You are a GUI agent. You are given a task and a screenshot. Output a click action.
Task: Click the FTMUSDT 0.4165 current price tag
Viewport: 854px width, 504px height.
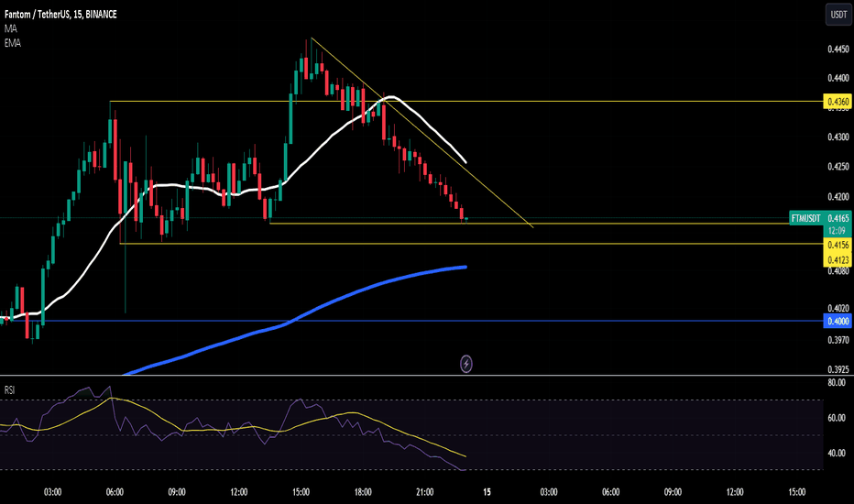[820, 218]
